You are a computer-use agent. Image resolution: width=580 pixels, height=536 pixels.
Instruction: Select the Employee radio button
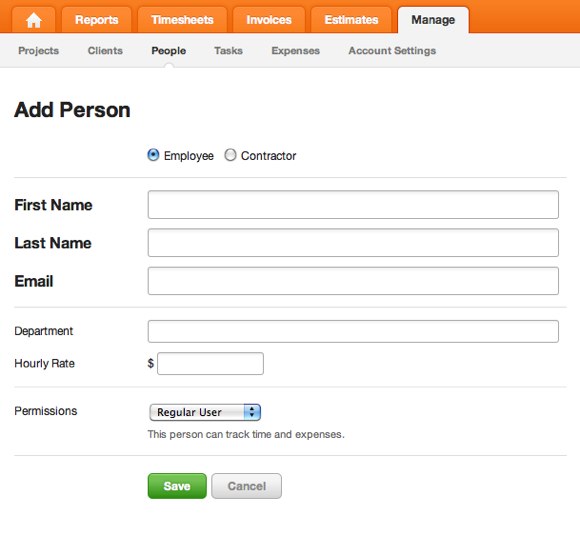coord(154,155)
